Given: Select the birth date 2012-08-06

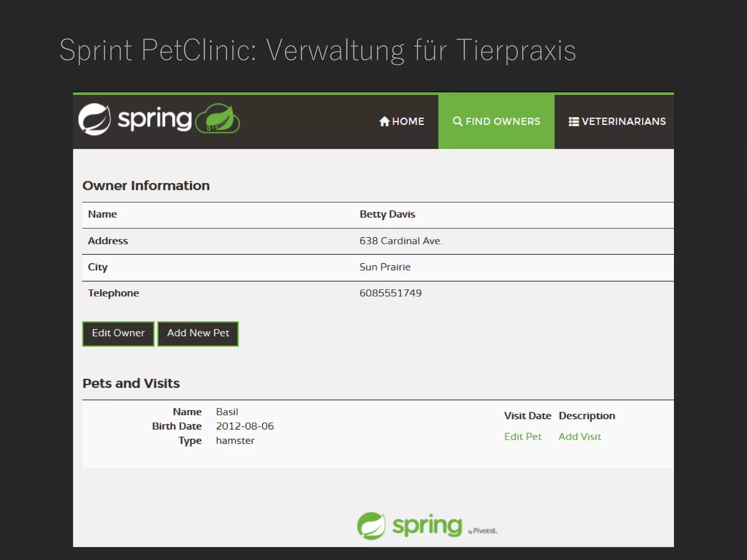Looking at the screenshot, I should pyautogui.click(x=245, y=426).
